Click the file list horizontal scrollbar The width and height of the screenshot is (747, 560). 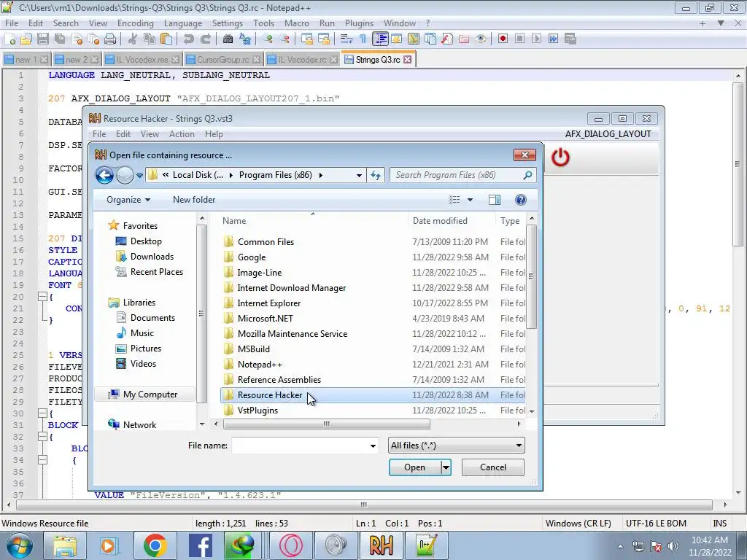(x=326, y=424)
